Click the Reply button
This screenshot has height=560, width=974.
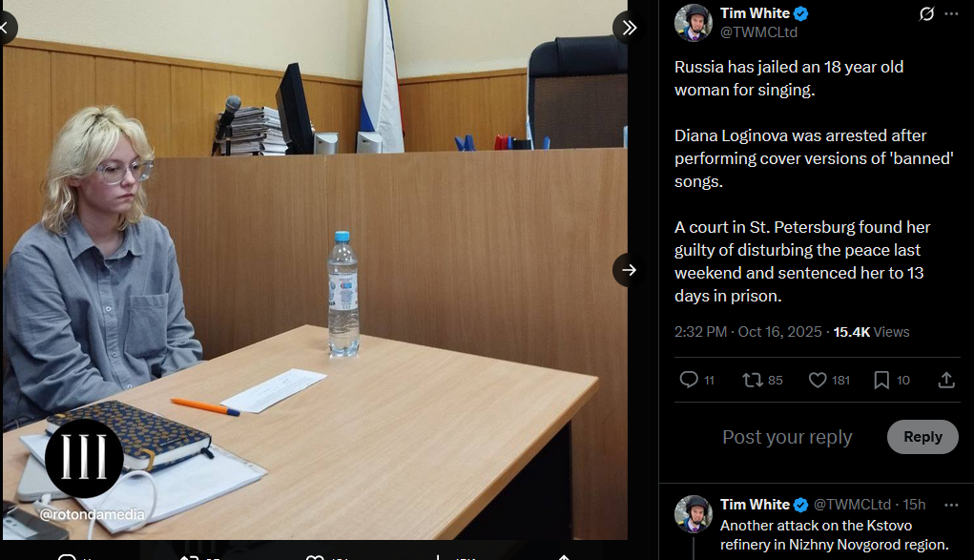click(922, 437)
